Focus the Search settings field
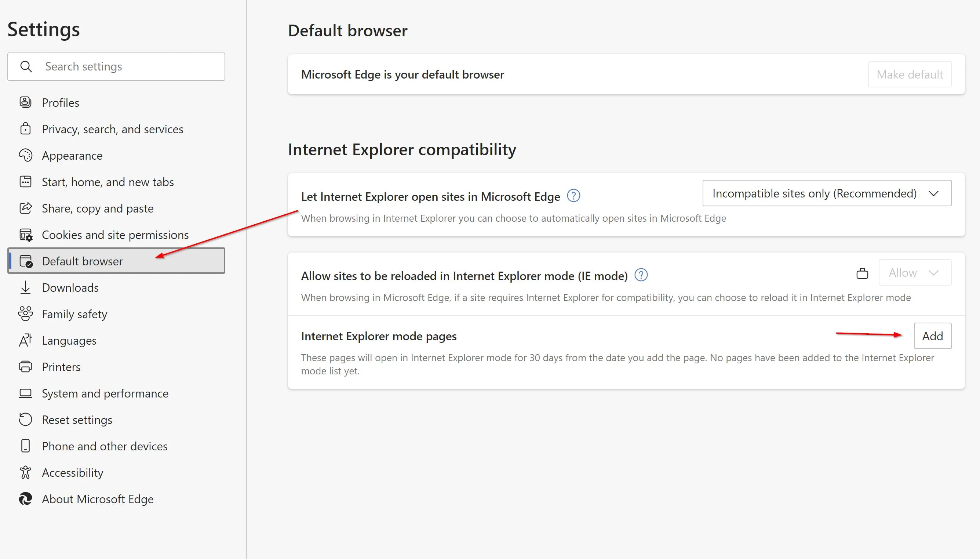The width and height of the screenshot is (980, 559). click(116, 66)
